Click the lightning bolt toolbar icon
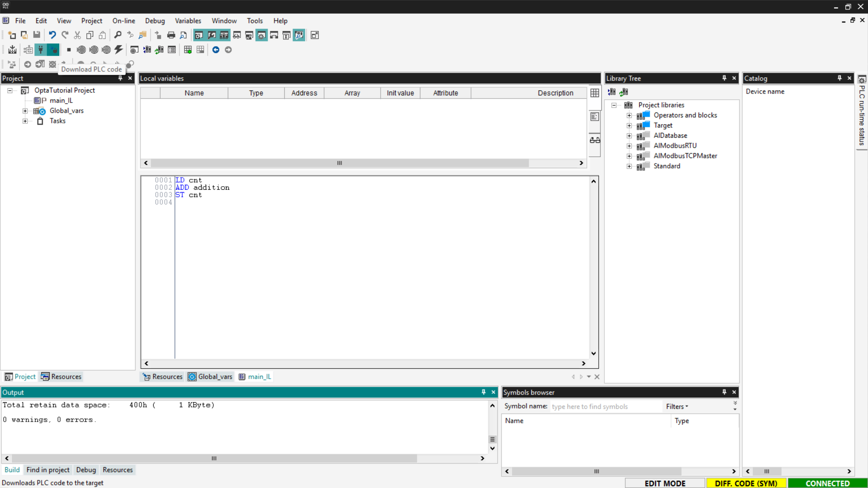 [x=118, y=50]
